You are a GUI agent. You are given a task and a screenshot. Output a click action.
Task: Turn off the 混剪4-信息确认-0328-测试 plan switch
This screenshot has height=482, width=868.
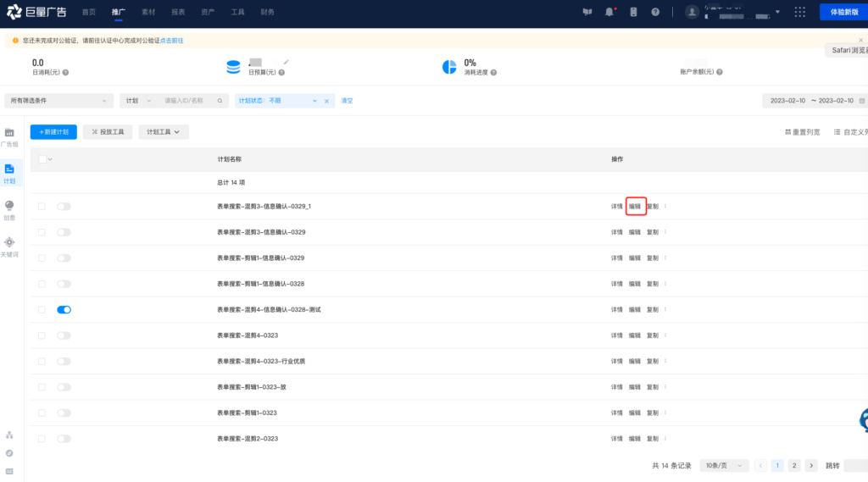coord(64,310)
